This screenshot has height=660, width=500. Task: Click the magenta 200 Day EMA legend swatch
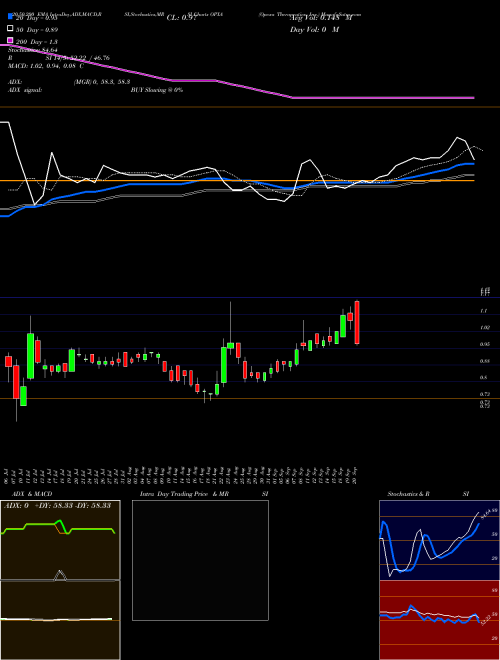pyautogui.click(x=11, y=40)
